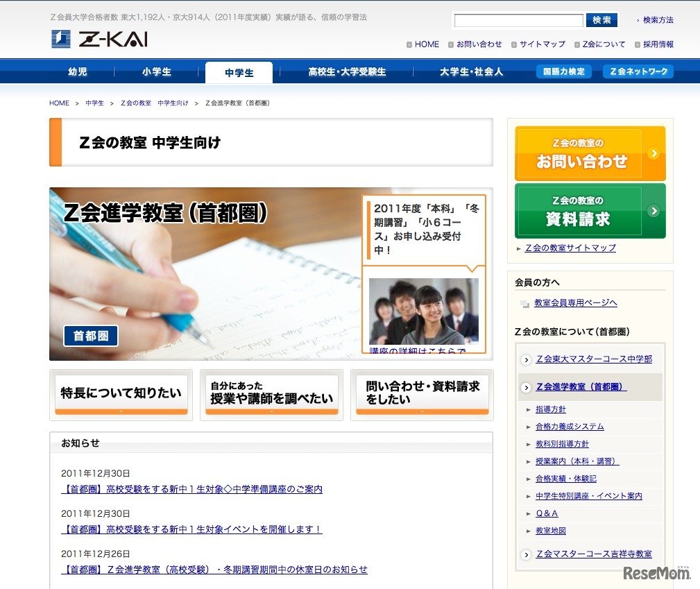700x589 pixels.
Task: Open the サイトマップ header link
Action: coord(543,44)
